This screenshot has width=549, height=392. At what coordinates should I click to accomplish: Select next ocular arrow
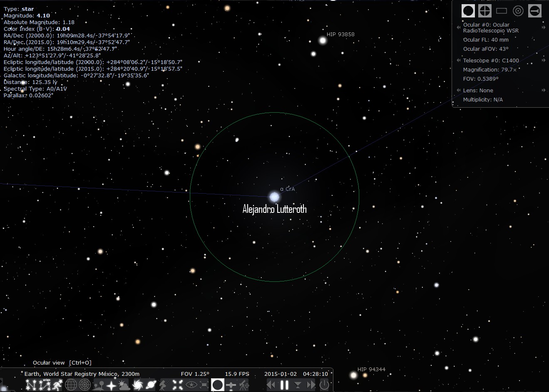point(543,27)
